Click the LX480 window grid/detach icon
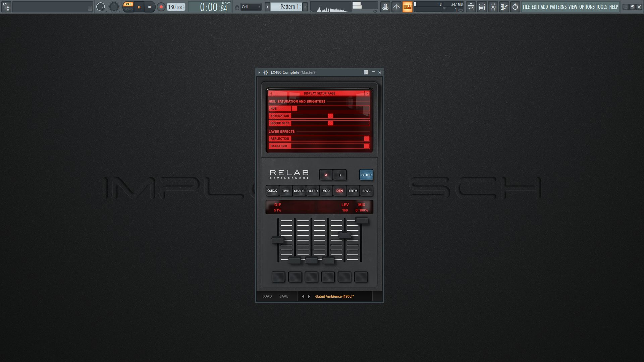 366,72
